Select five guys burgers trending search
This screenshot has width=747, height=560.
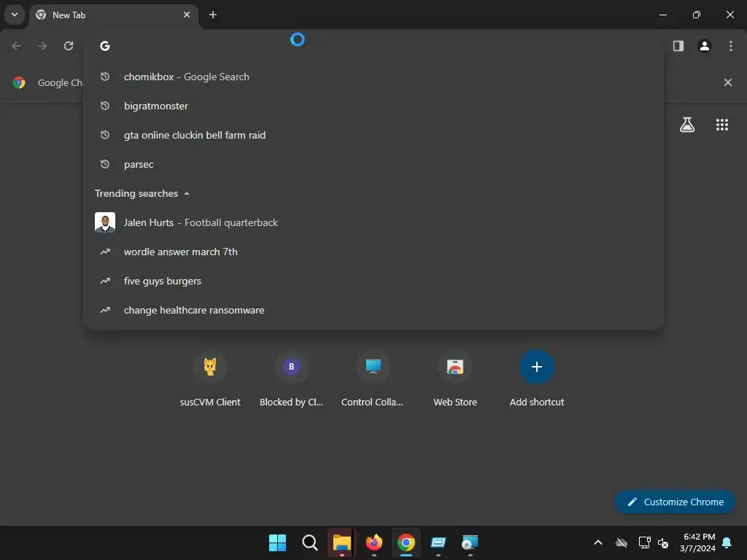(x=373, y=281)
